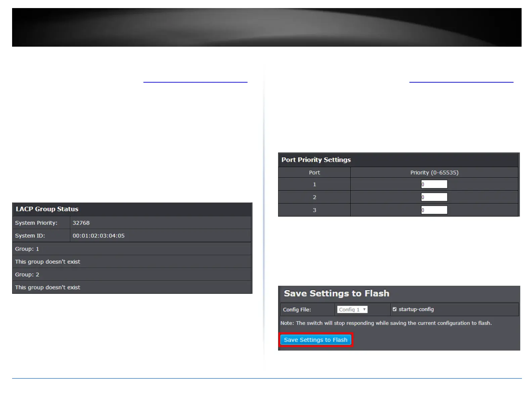Click 'Priority (0-65535)' column header
Screen dimensions: 532x411
tap(434, 173)
